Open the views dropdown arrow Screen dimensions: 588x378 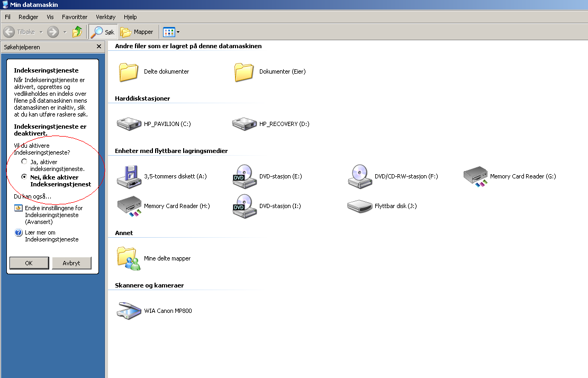coord(178,32)
